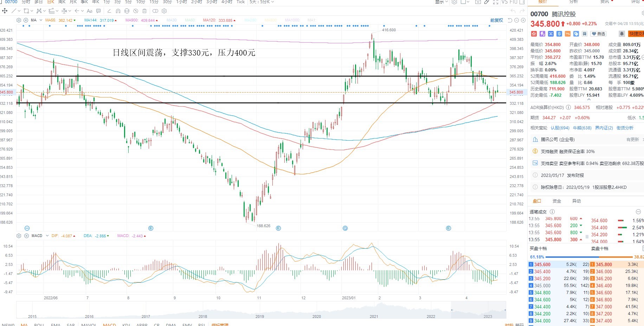Toggle the MA30 moving average line
Screen dimensions: 644x326
(172, 20)
